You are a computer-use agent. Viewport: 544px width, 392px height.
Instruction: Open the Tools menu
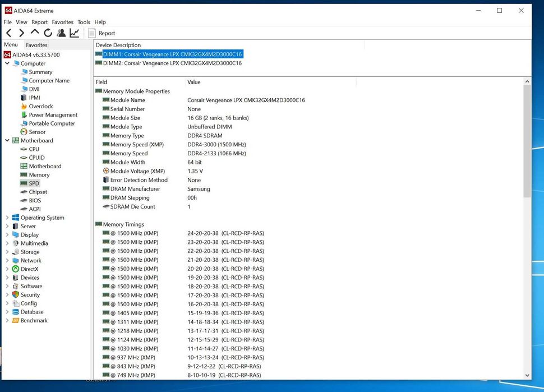pyautogui.click(x=84, y=22)
